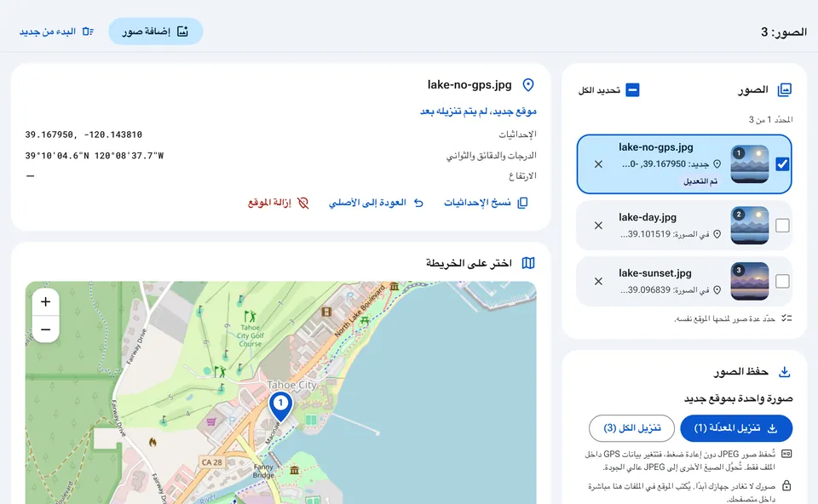Image resolution: width=818 pixels, height=504 pixels.
Task: Click the CA 28 road shield on map
Action: (212, 462)
